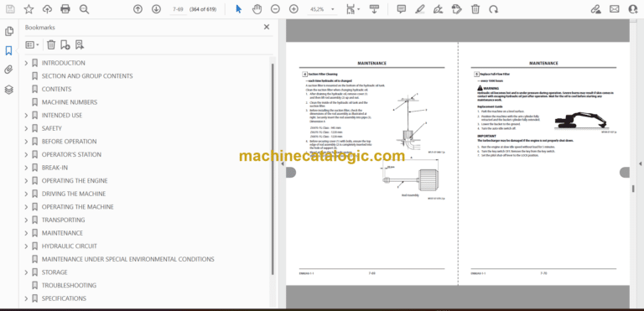Jump to the CONTENTS bookmark
The width and height of the screenshot is (644, 311).
(x=56, y=89)
